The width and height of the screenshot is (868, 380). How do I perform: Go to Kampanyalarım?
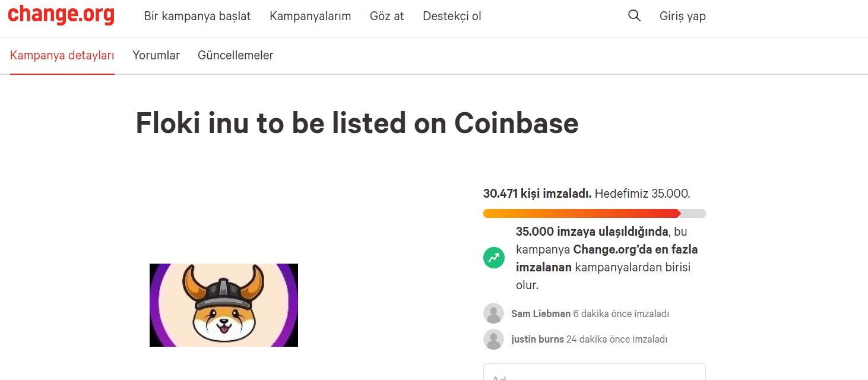tap(310, 16)
